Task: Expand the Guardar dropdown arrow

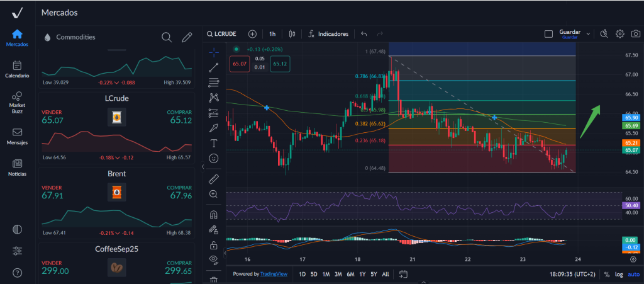Action: [x=588, y=34]
